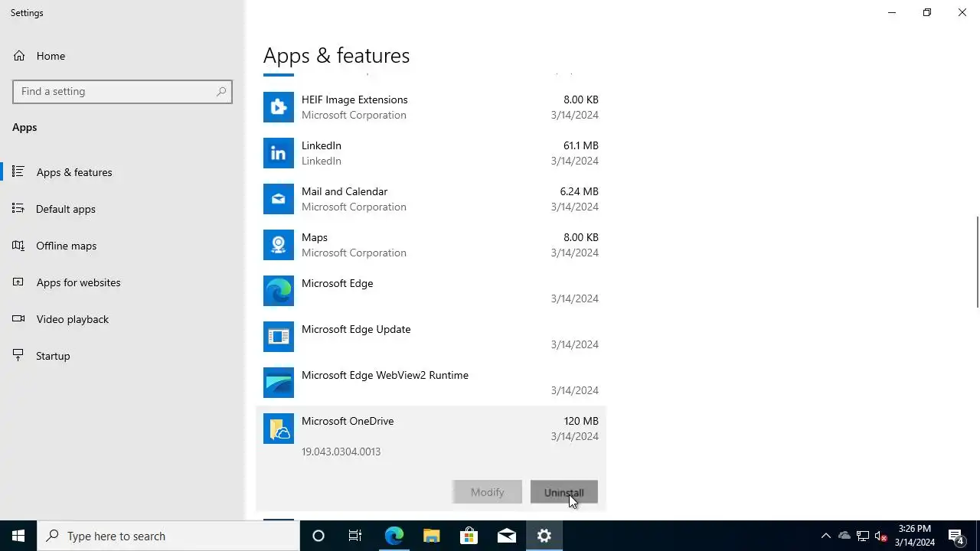Screen dimensions: 980x551
Task: Click the Settings gear on the taskbar
Action: (544, 536)
